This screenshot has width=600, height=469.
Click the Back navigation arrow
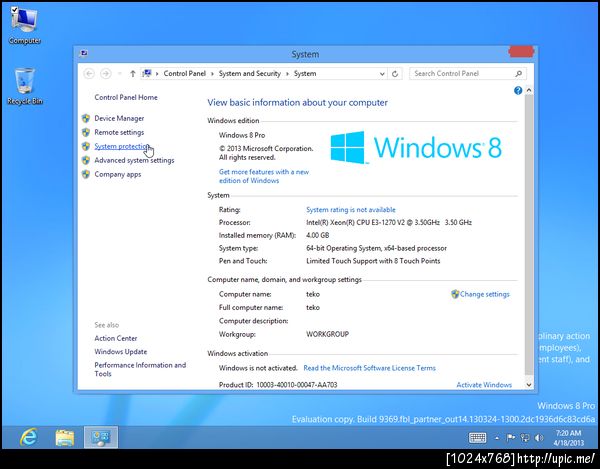(x=89, y=73)
